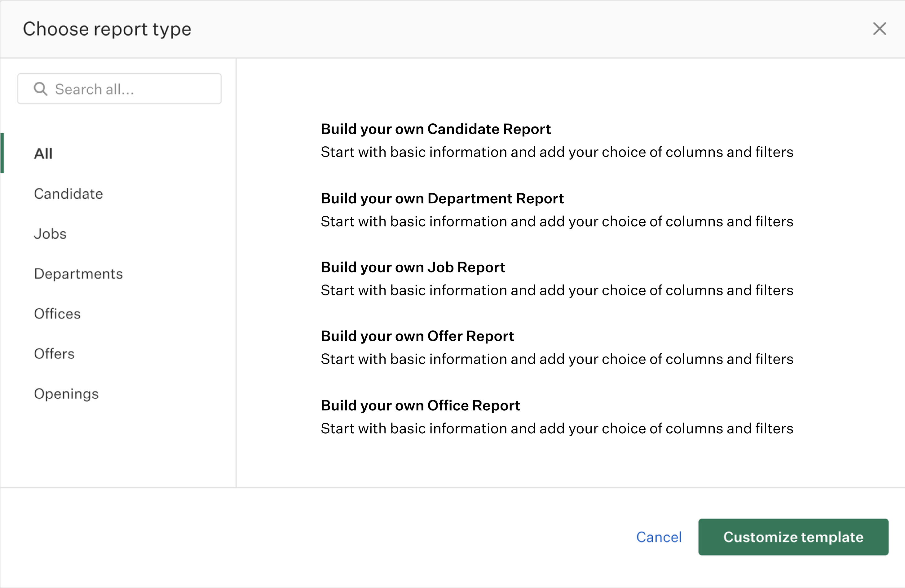Select the Openings category
This screenshot has height=588, width=905.
(x=67, y=394)
